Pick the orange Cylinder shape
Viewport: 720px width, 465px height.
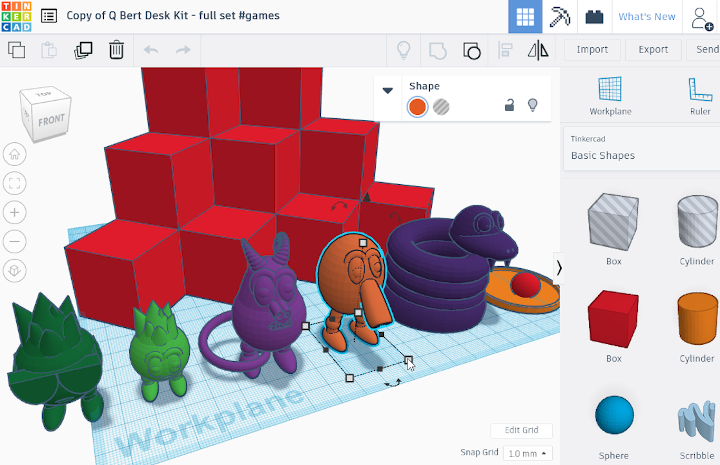[698, 319]
